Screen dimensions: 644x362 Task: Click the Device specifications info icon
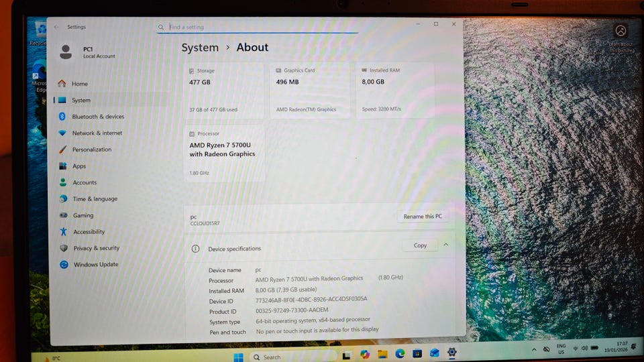[x=195, y=249]
